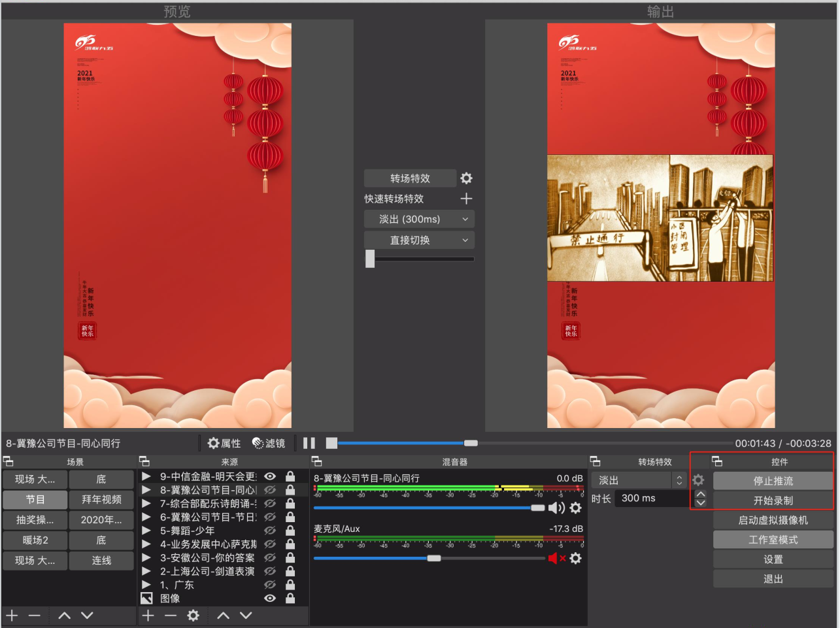Screen dimensions: 840x628
Task: Click the media seek slider handle
Action: tap(471, 443)
